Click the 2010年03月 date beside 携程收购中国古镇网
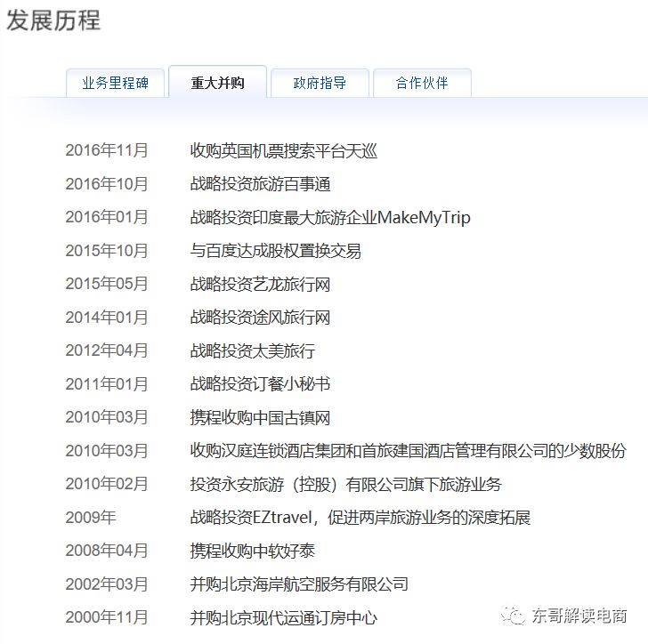Viewport: 648px width, 644px height. point(107,417)
